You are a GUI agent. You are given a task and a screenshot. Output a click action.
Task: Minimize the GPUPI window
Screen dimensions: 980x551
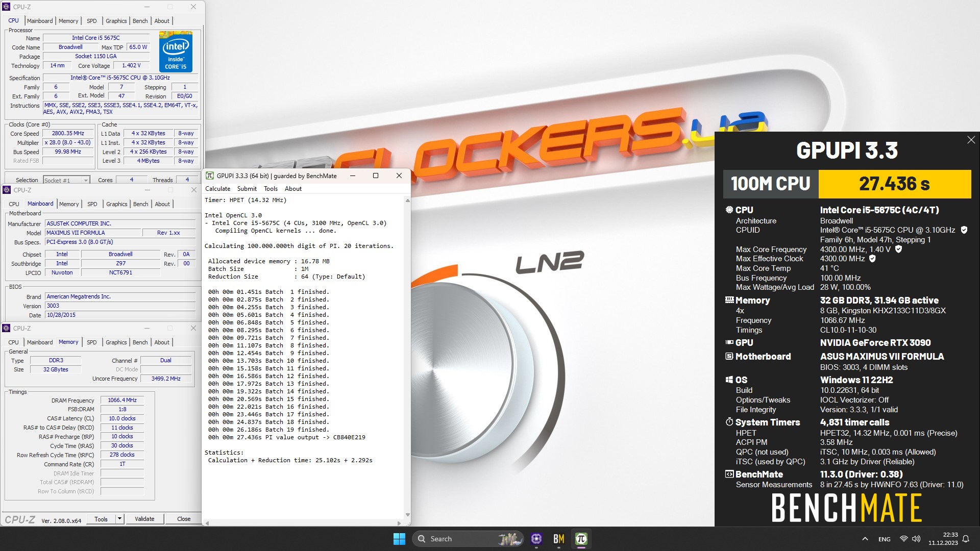tap(352, 176)
